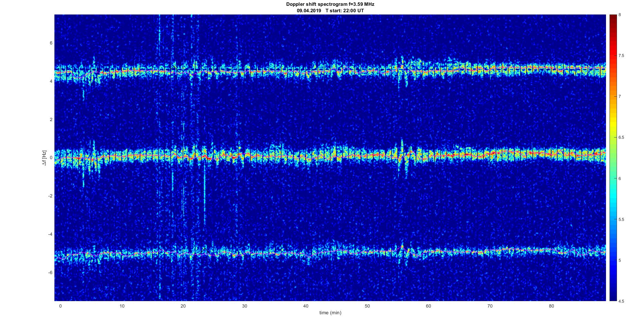Click the x-axis tick label '70'
Viewport: 644px width, 323px height.
490,306
